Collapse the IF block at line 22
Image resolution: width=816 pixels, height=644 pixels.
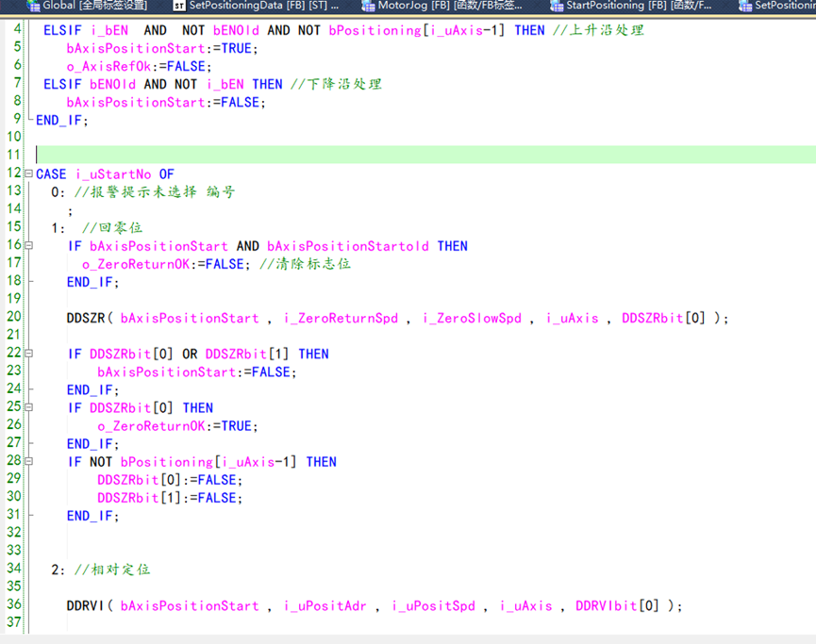(29, 354)
